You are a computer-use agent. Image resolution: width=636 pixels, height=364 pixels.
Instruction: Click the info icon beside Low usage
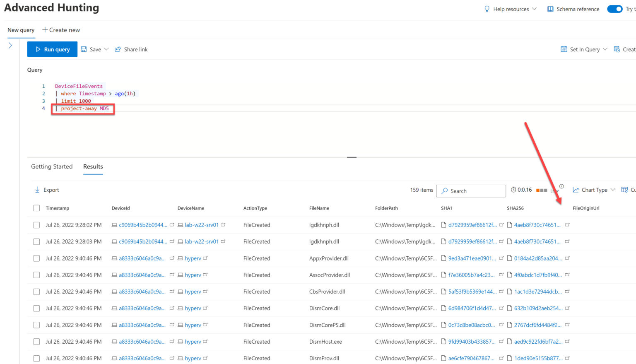tap(561, 186)
